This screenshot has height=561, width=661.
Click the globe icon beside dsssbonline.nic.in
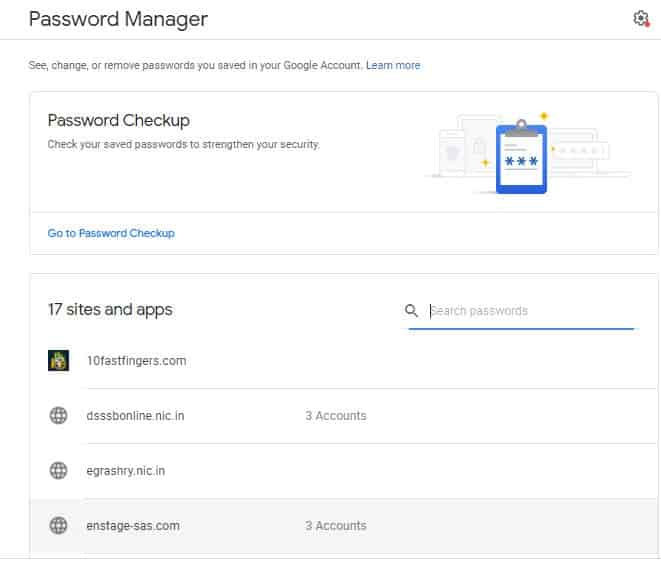tap(59, 416)
